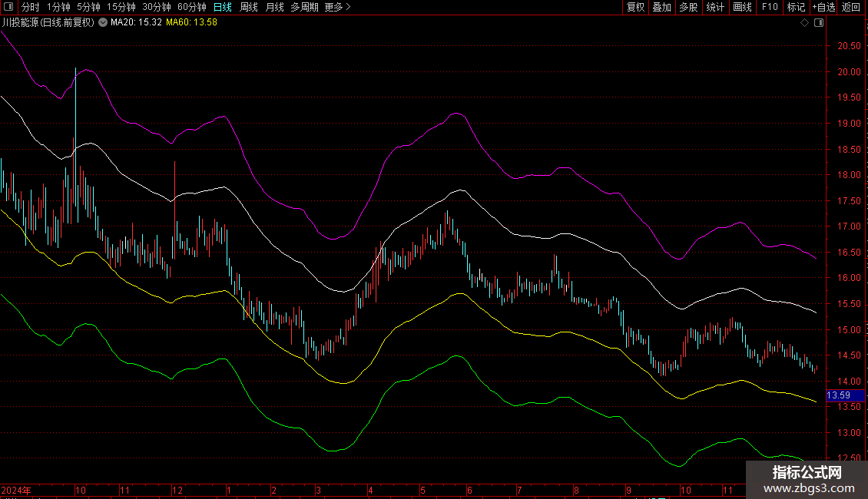Click the 返回 back button
The height and width of the screenshot is (499, 868).
[x=851, y=7]
